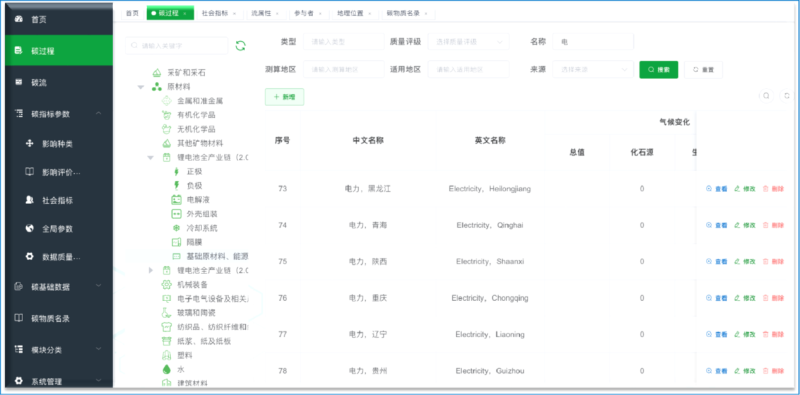This screenshot has height=395, width=800.
Task: Click the home dashboard icon in the sidebar
Action: (x=19, y=19)
